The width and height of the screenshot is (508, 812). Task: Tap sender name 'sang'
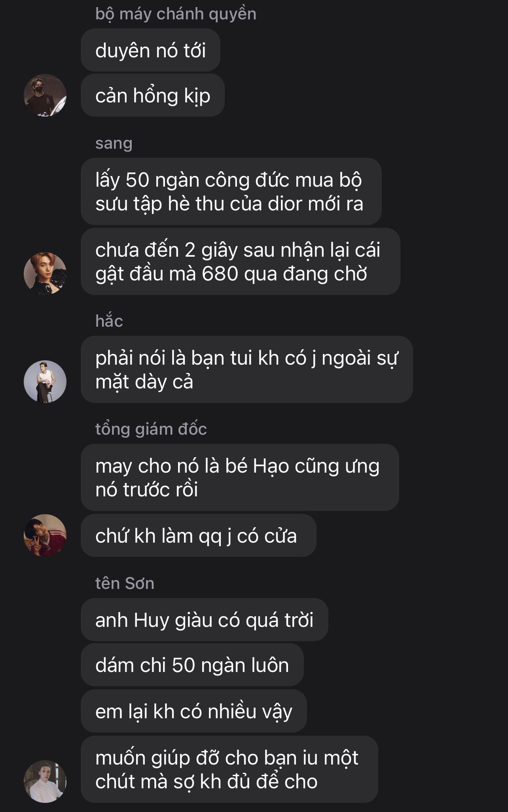[114, 143]
